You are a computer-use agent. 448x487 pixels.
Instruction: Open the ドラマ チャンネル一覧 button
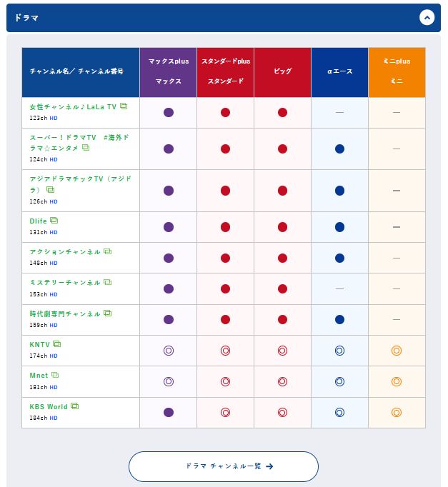224,466
